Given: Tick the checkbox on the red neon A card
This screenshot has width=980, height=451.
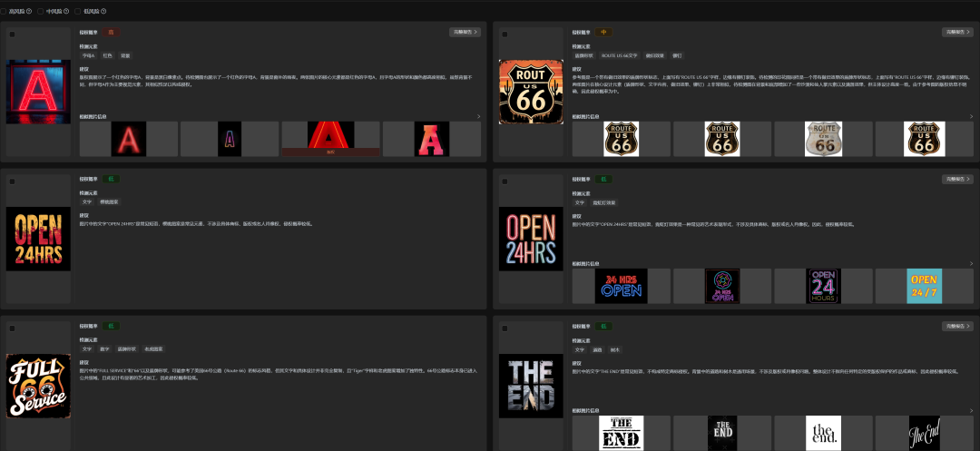Looking at the screenshot, I should 12,34.
